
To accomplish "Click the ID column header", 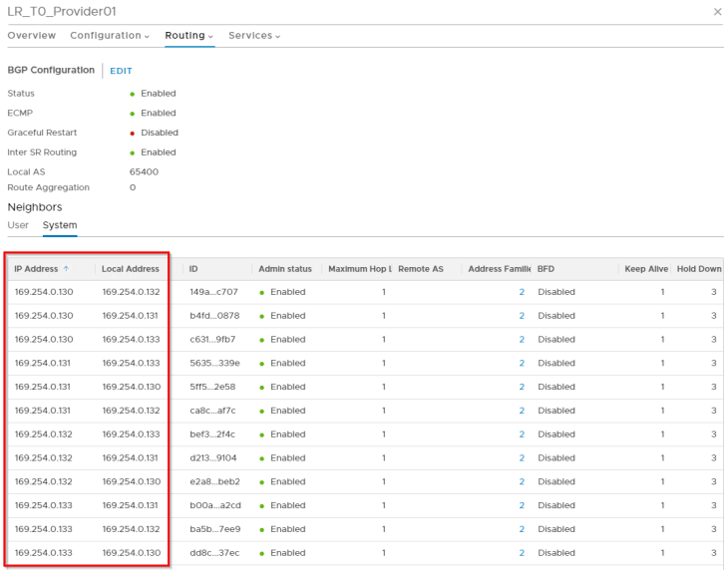I will pos(193,269).
